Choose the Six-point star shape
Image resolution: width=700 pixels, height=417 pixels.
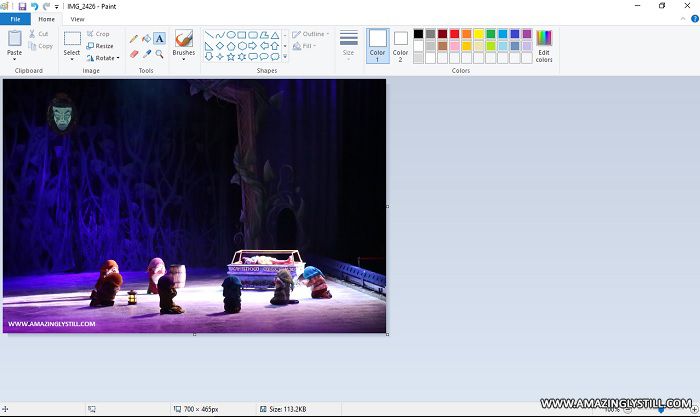[x=242, y=57]
